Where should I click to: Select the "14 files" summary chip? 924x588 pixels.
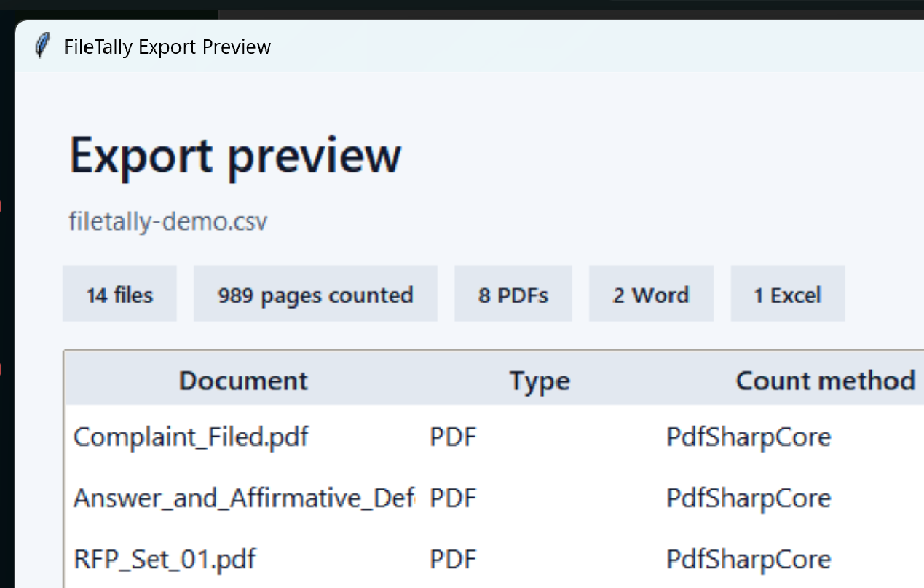click(x=119, y=293)
